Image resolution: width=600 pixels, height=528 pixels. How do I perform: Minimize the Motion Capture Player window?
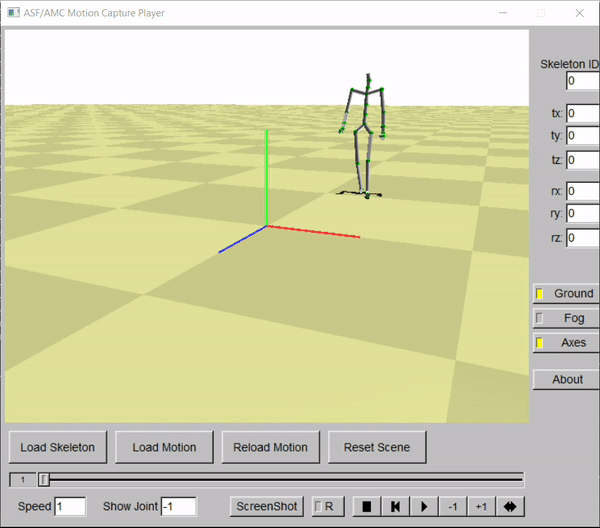[503, 13]
